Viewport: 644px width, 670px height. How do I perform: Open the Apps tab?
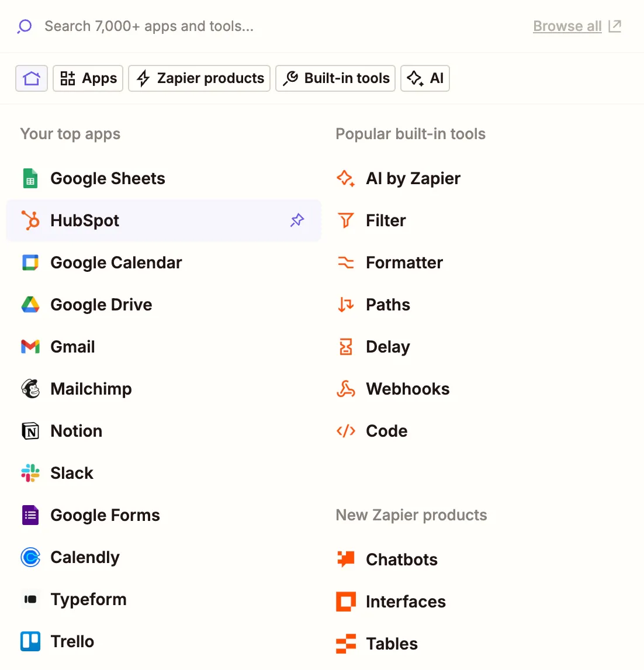click(88, 78)
